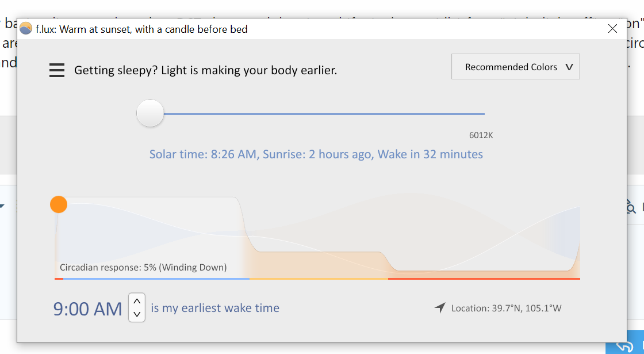Viewport: 644px width, 354px height.
Task: Click the f.lux app icon in title bar
Action: 26,29
